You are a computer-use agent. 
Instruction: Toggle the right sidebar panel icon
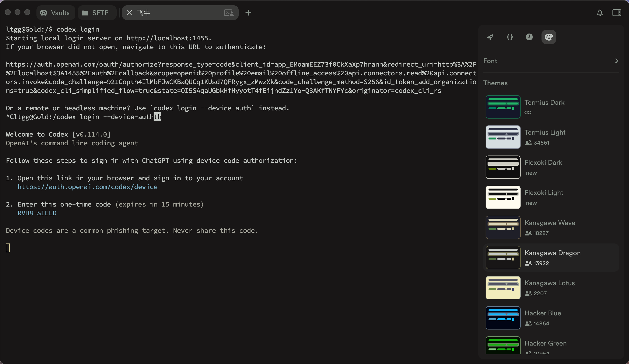click(617, 13)
